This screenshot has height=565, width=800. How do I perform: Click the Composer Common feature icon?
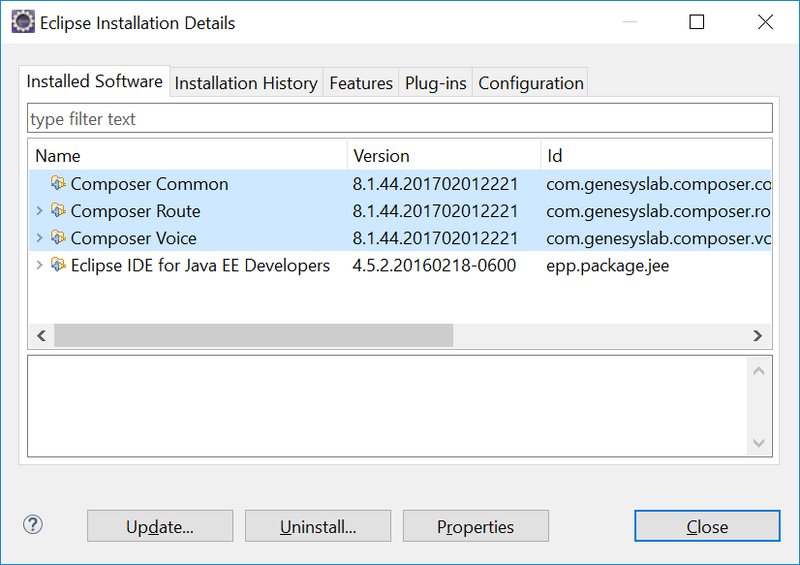tap(58, 183)
